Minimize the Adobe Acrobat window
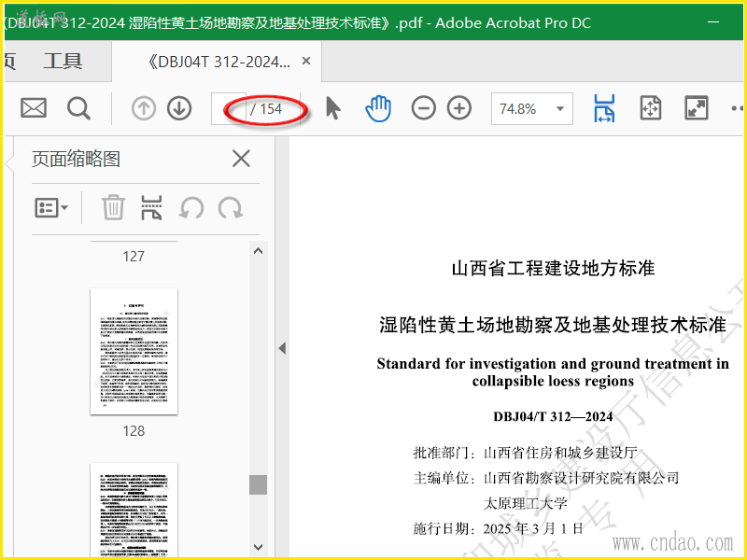The height and width of the screenshot is (560, 747). pyautogui.click(x=713, y=22)
